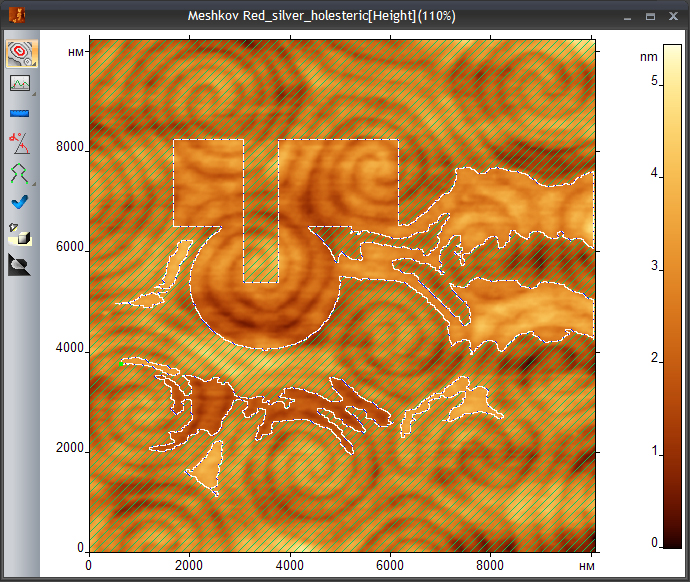Open the cross-section profile tool

tap(20, 83)
